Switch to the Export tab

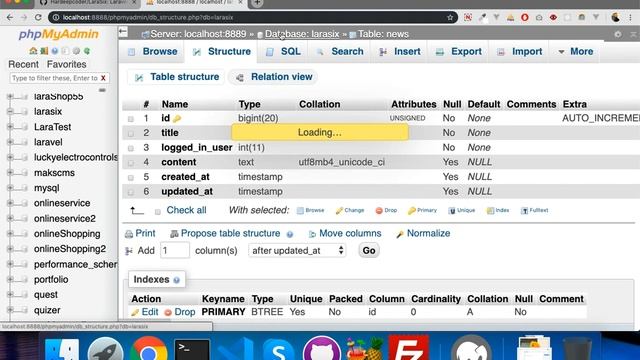(x=459, y=51)
